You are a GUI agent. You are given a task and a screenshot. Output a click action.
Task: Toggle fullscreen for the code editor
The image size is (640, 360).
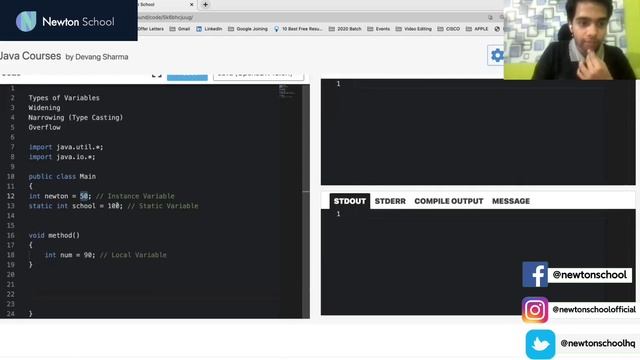click(157, 75)
